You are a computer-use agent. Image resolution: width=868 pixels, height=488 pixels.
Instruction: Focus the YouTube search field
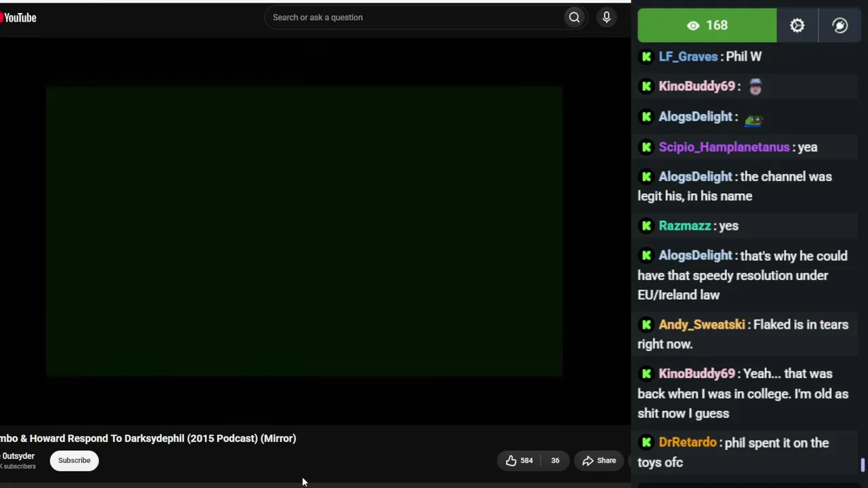point(414,18)
